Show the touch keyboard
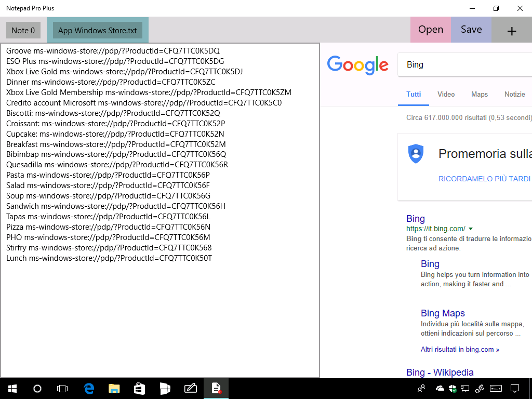 click(496, 389)
